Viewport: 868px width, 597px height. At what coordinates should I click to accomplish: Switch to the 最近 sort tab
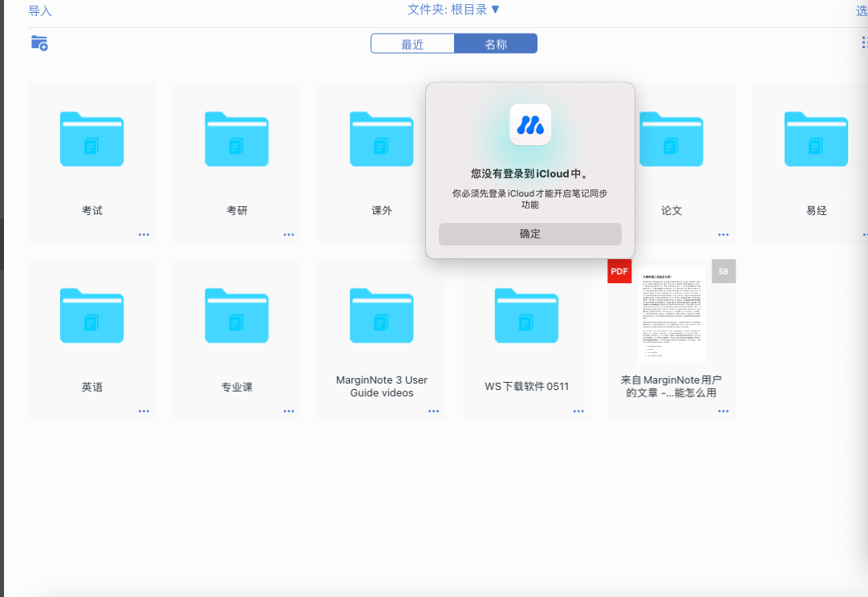click(x=412, y=44)
